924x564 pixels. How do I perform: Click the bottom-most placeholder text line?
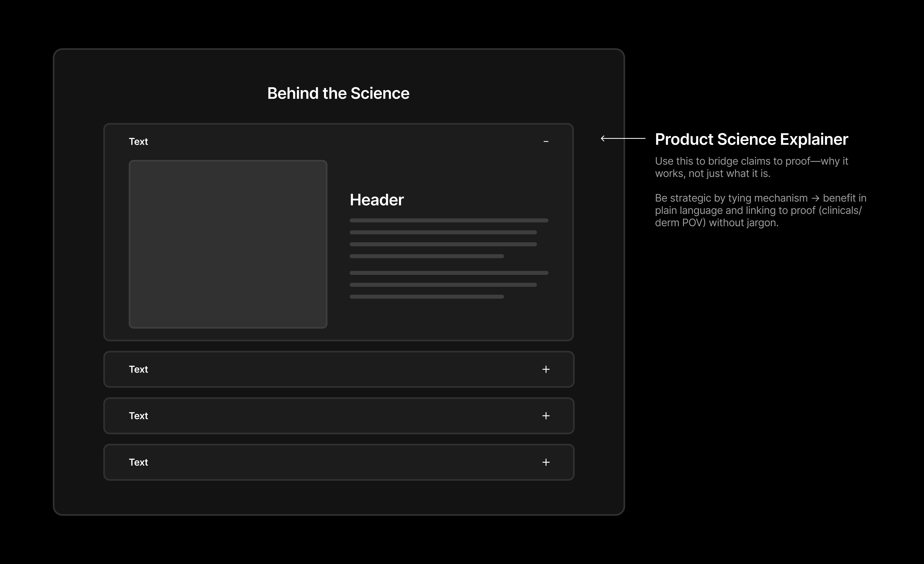[x=426, y=297]
